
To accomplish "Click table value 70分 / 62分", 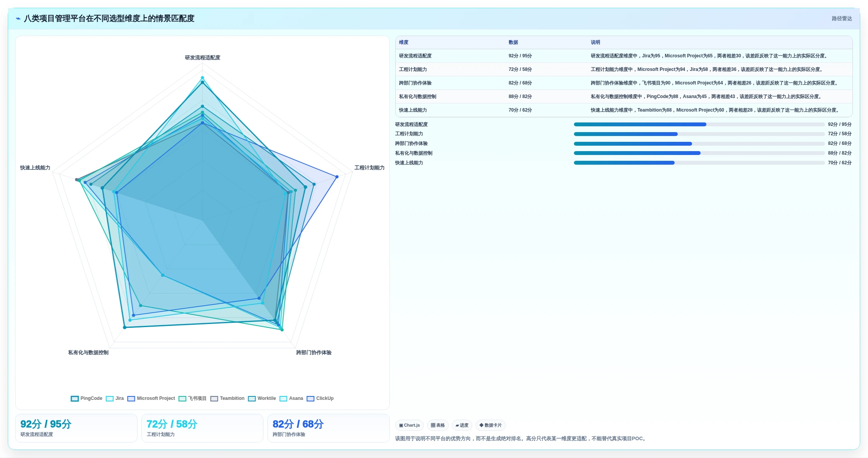I will (520, 110).
